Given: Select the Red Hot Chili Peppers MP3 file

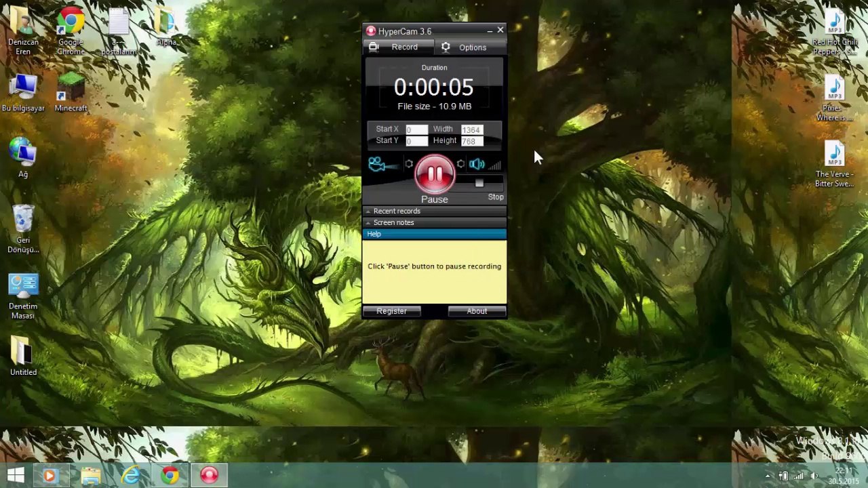Looking at the screenshot, I should [835, 33].
